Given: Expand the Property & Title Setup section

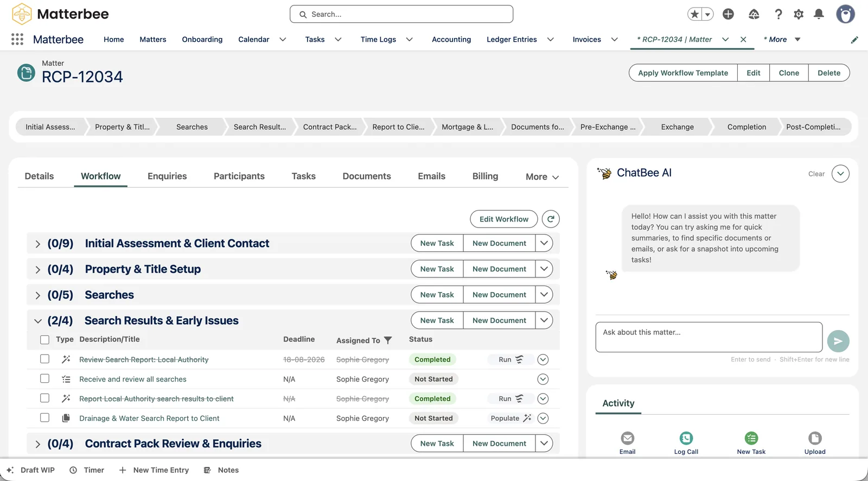Looking at the screenshot, I should coord(37,269).
